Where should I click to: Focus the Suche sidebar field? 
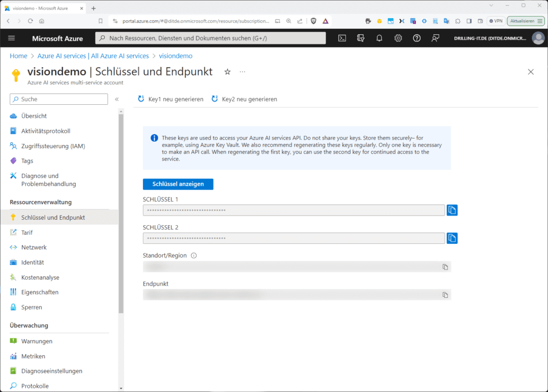59,99
